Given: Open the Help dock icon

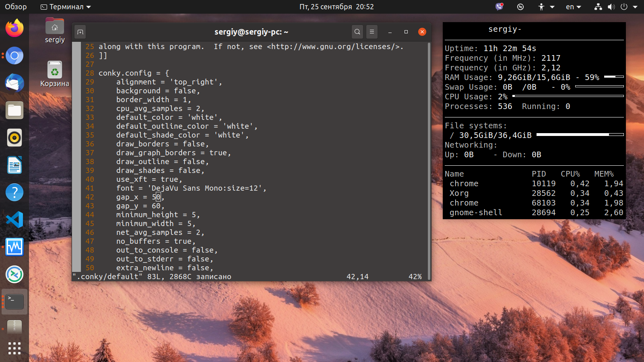Looking at the screenshot, I should 14,192.
